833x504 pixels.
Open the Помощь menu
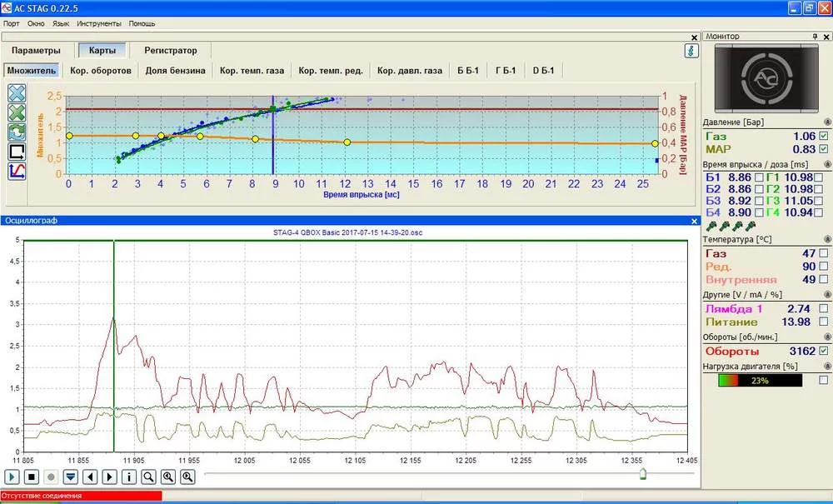142,23
